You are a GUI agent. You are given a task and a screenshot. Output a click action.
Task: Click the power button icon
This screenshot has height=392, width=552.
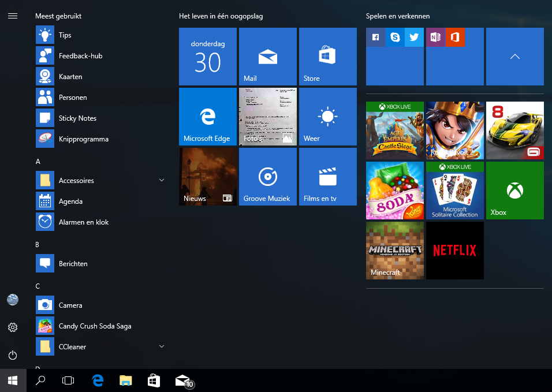tap(13, 355)
